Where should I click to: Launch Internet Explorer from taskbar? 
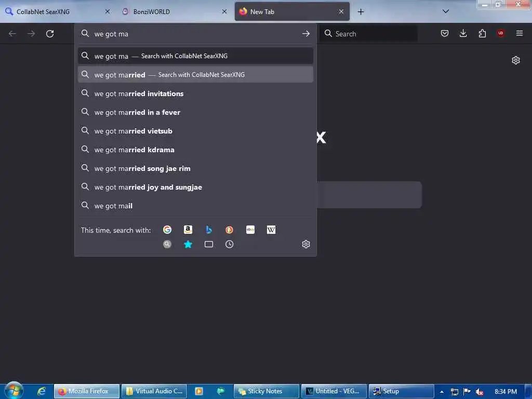[42, 391]
